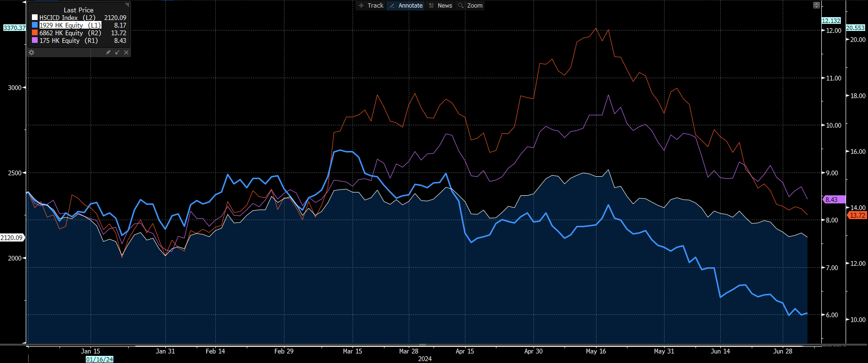Toggle the purple 175 HK series swatch
This screenshot has width=868, height=363.
(x=35, y=40)
